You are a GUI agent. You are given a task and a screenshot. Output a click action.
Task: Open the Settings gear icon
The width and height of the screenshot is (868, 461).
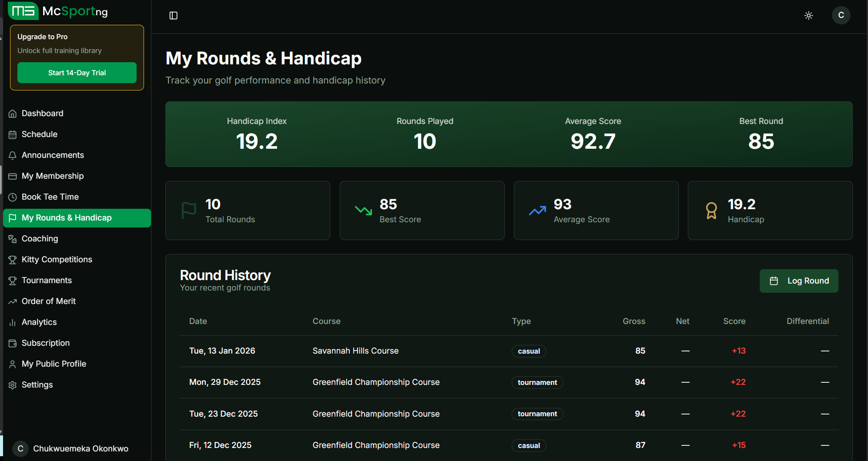pyautogui.click(x=13, y=384)
